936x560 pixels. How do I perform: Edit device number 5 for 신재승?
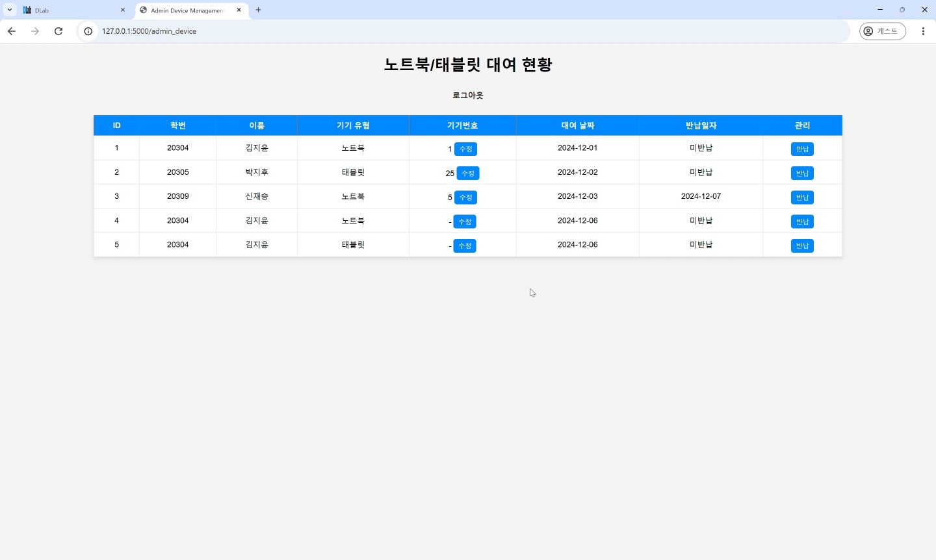tap(465, 197)
